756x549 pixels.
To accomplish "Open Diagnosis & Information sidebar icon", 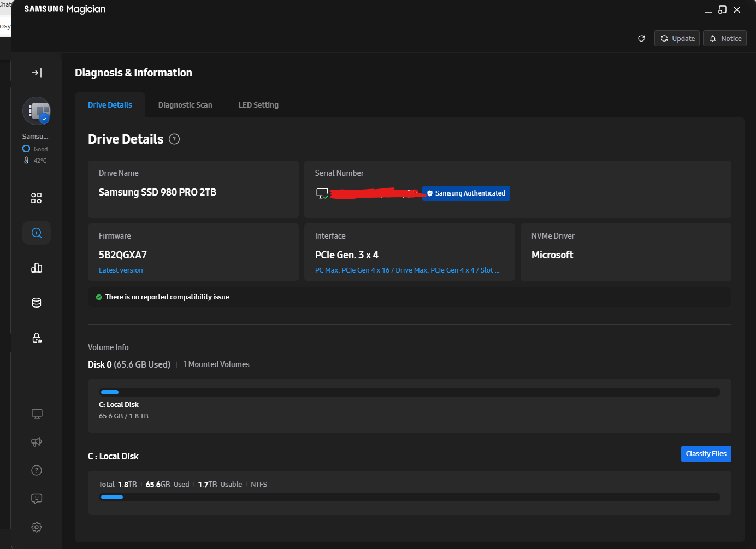I will coord(37,233).
